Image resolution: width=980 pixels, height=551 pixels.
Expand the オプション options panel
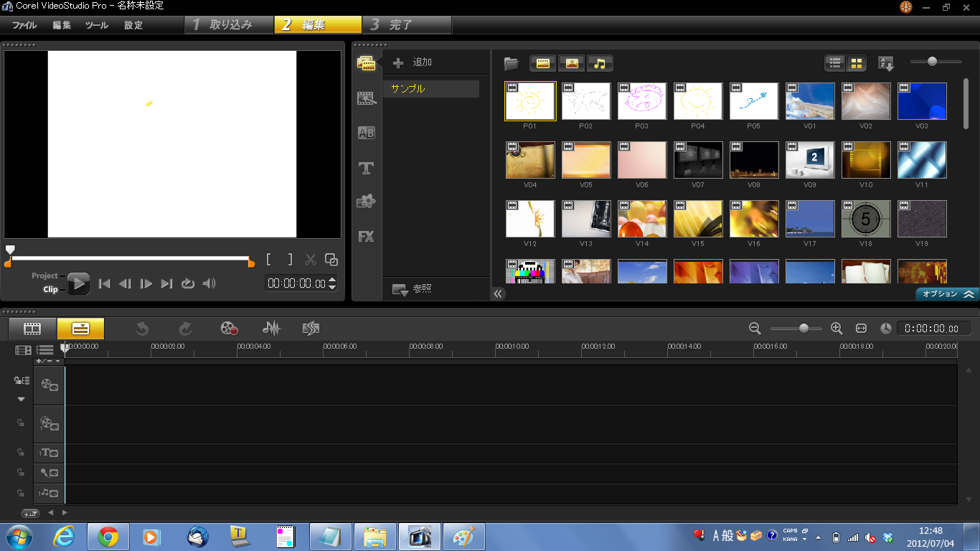pyautogui.click(x=947, y=294)
